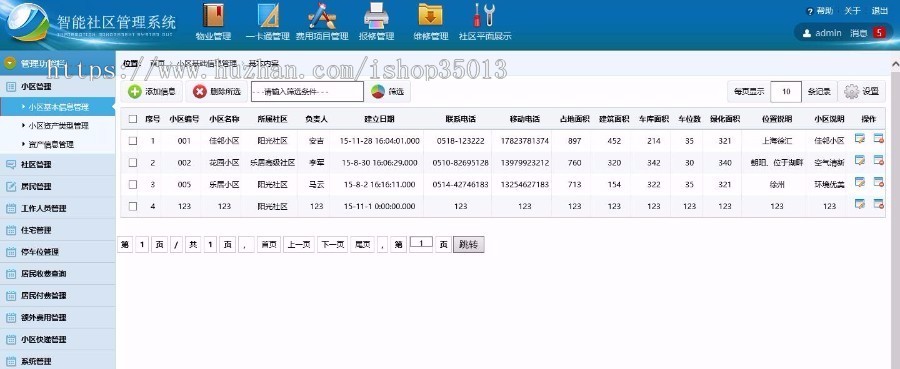
Task: Click the mobile cell 17823781374
Action: click(x=525, y=141)
